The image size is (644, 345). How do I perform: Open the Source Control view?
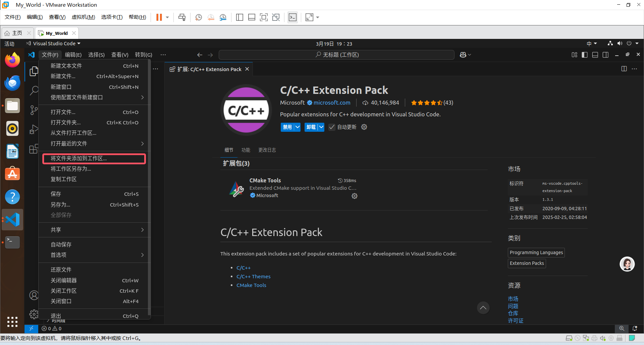[34, 110]
